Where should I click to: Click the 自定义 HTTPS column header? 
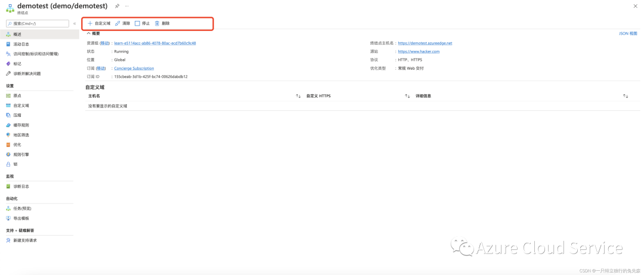318,96
